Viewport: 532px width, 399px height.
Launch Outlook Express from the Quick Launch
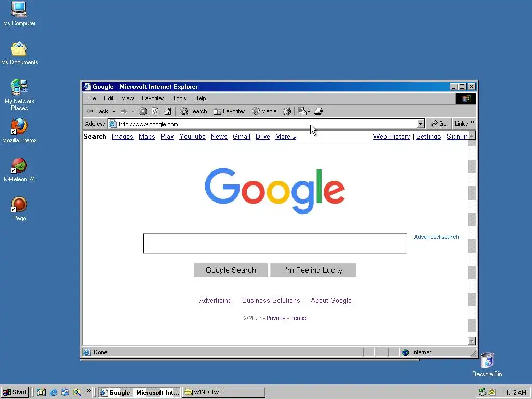65,393
